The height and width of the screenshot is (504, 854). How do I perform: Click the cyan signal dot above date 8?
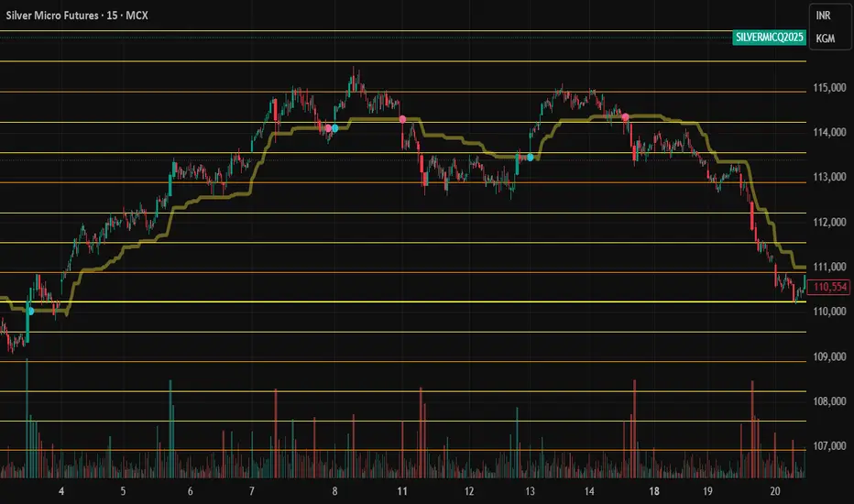[x=335, y=128]
